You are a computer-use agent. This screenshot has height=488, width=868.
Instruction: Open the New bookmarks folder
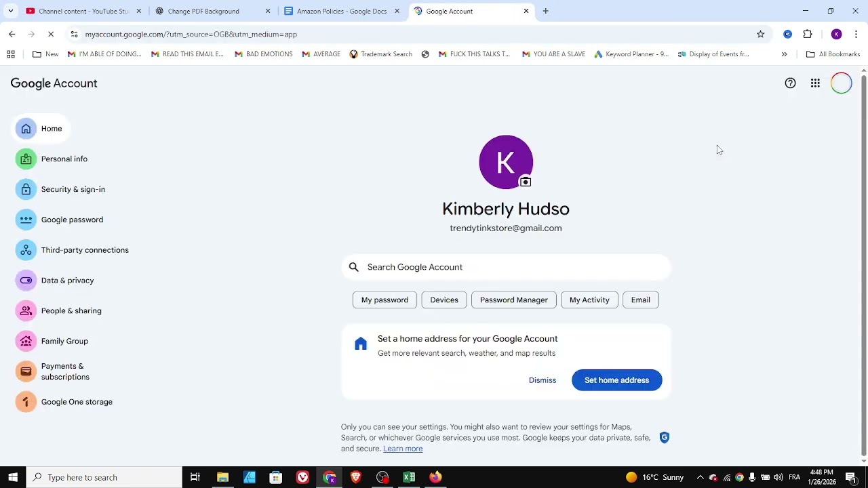tap(45, 54)
